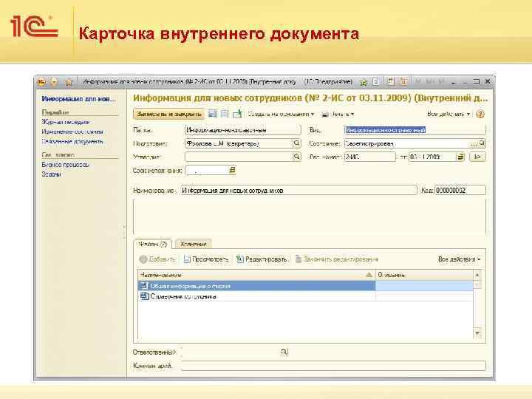
Task: Switch to the Файлы (2) tab
Action: coord(153,244)
